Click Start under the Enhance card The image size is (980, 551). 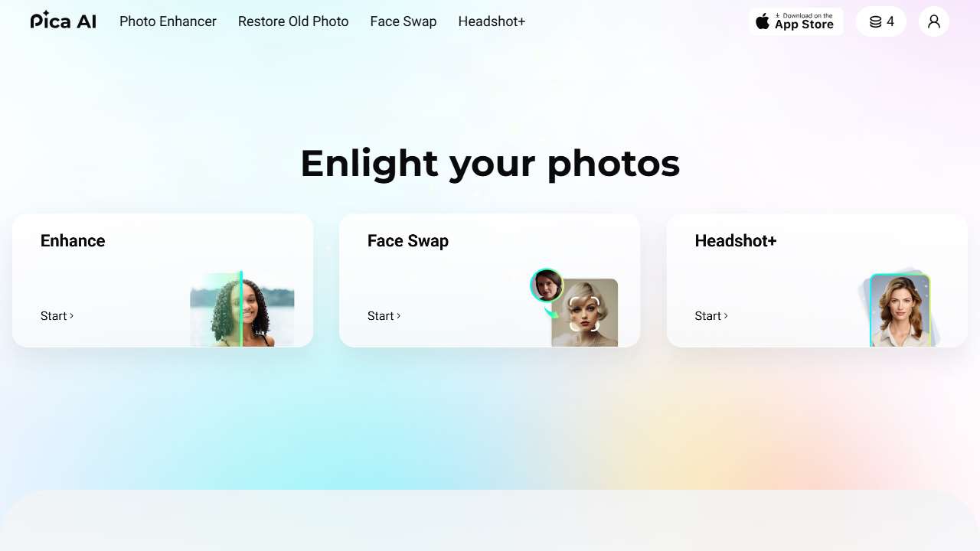click(57, 316)
